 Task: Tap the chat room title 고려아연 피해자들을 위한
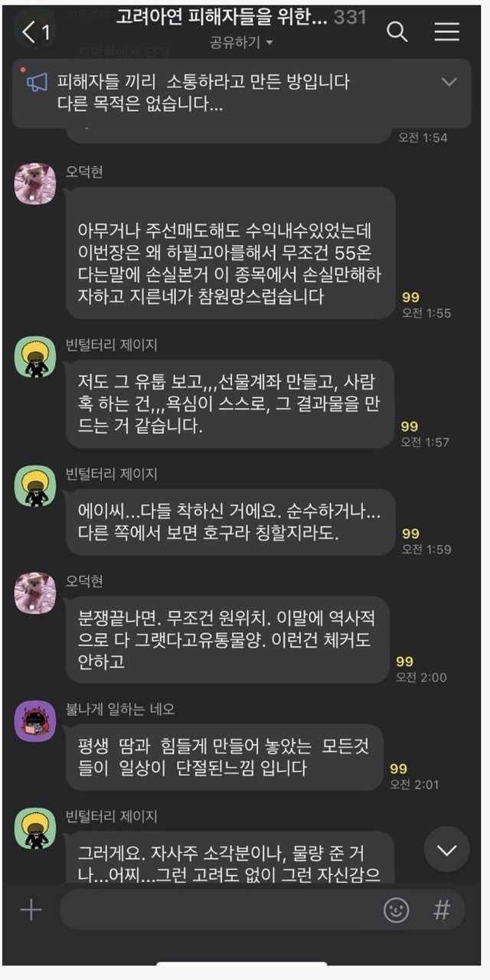click(222, 17)
